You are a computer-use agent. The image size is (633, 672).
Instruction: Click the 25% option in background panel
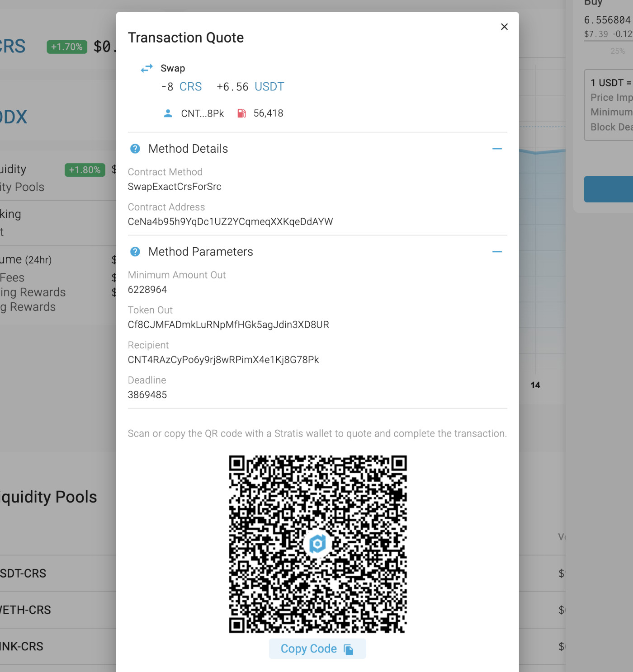click(618, 51)
